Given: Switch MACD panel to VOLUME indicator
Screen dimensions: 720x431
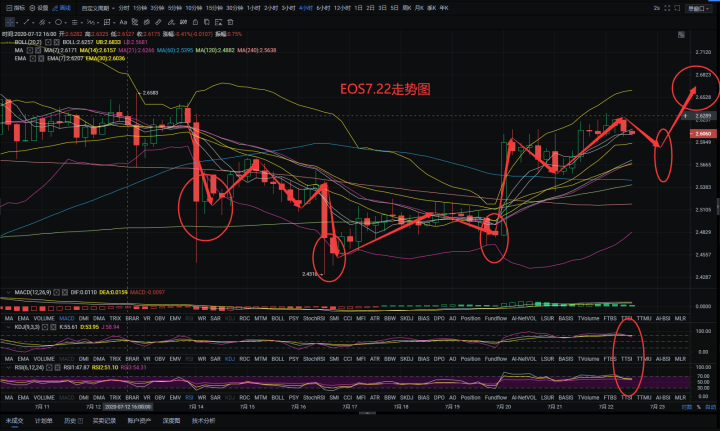Looking at the screenshot, I should coord(44,318).
